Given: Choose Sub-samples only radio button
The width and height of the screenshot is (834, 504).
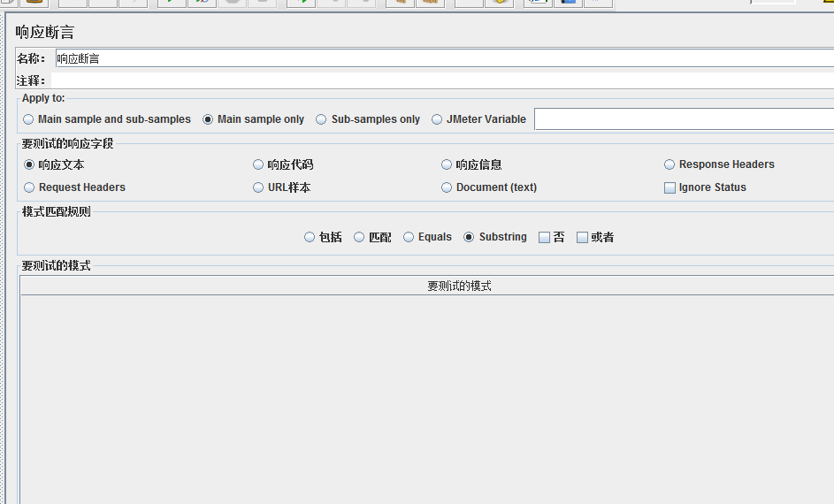Looking at the screenshot, I should (321, 119).
